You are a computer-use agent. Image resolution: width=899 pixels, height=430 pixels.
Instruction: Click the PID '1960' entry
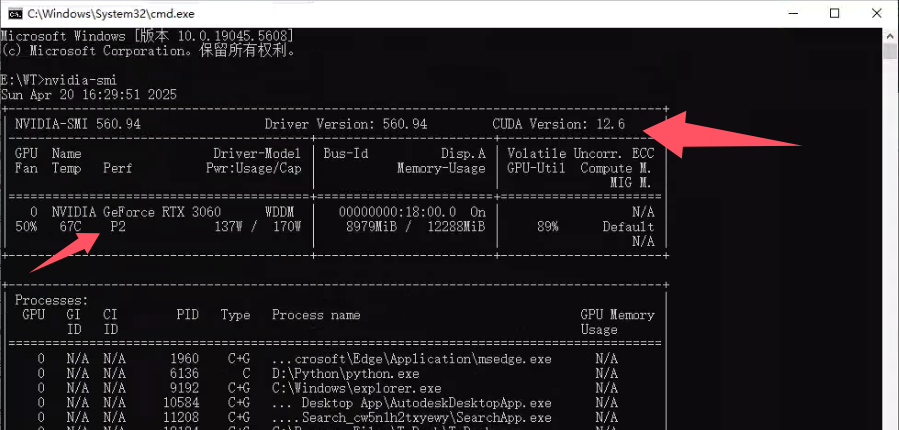pos(184,359)
